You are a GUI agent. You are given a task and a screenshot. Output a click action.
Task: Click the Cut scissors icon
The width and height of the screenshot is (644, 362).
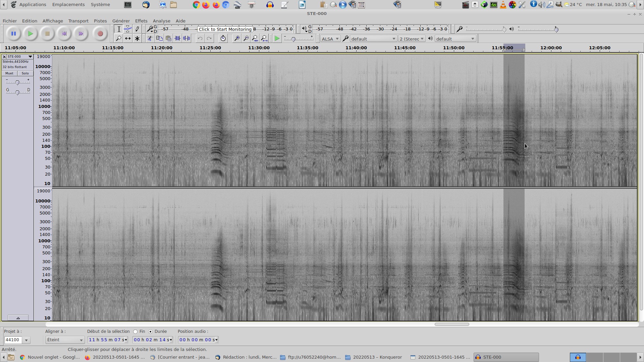pos(150,39)
